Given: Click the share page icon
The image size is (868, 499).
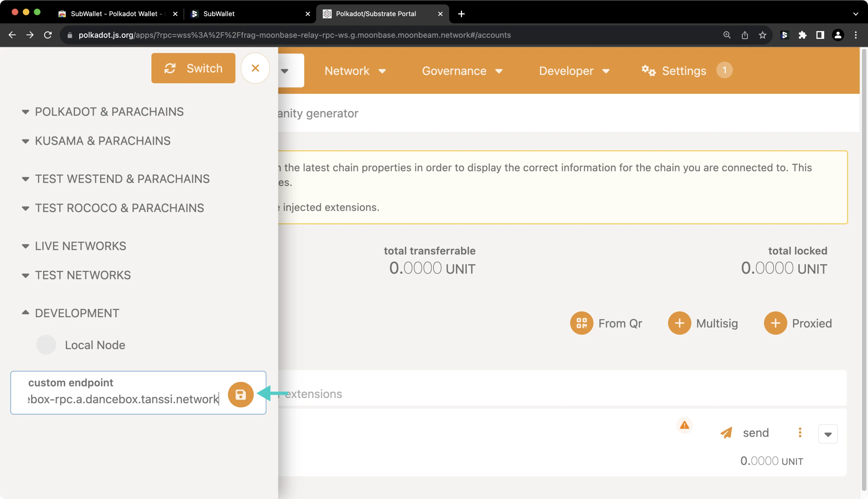Looking at the screenshot, I should pyautogui.click(x=744, y=35).
